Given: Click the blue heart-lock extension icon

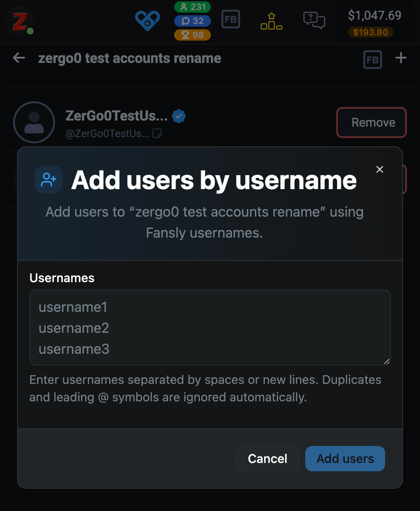Looking at the screenshot, I should 147,20.
